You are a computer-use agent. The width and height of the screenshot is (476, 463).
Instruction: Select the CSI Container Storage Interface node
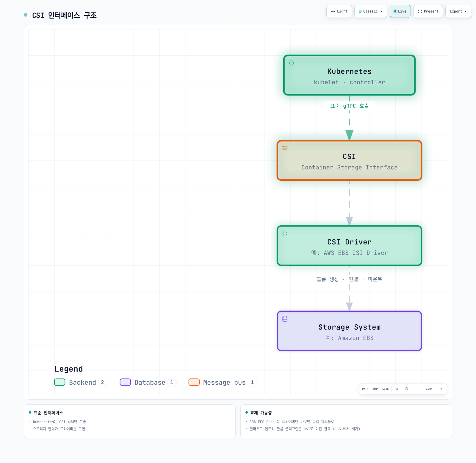[x=349, y=160]
